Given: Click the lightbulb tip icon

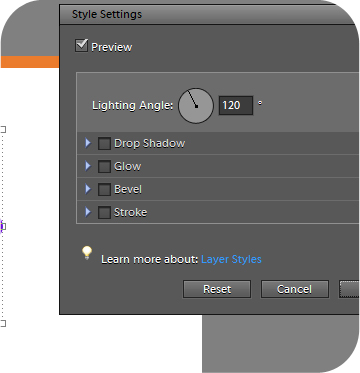Looking at the screenshot, I should [87, 253].
